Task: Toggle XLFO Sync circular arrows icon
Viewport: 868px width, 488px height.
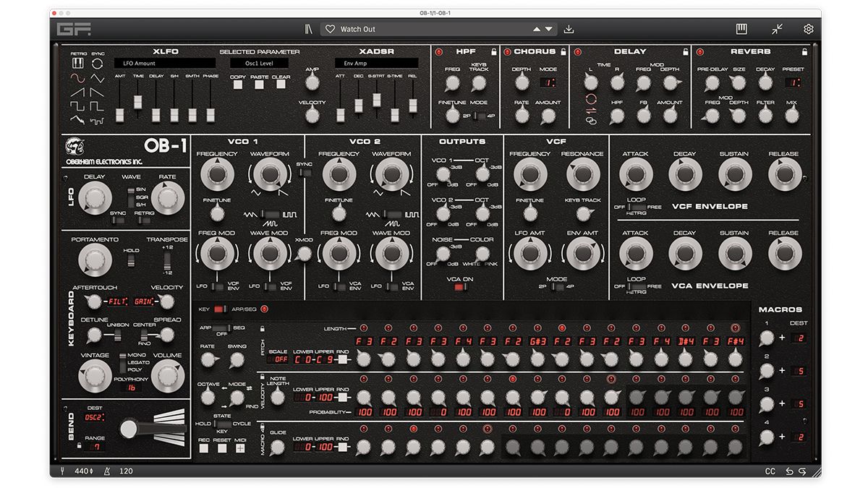Action: (x=98, y=64)
